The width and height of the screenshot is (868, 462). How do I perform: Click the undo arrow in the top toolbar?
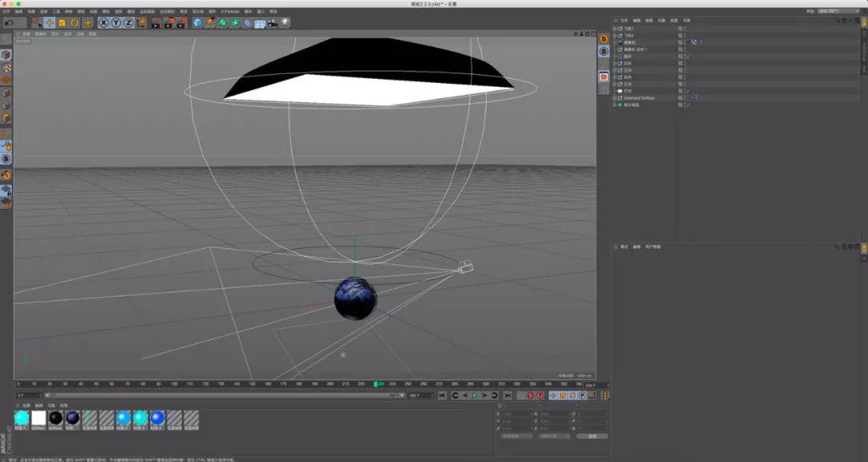point(9,22)
